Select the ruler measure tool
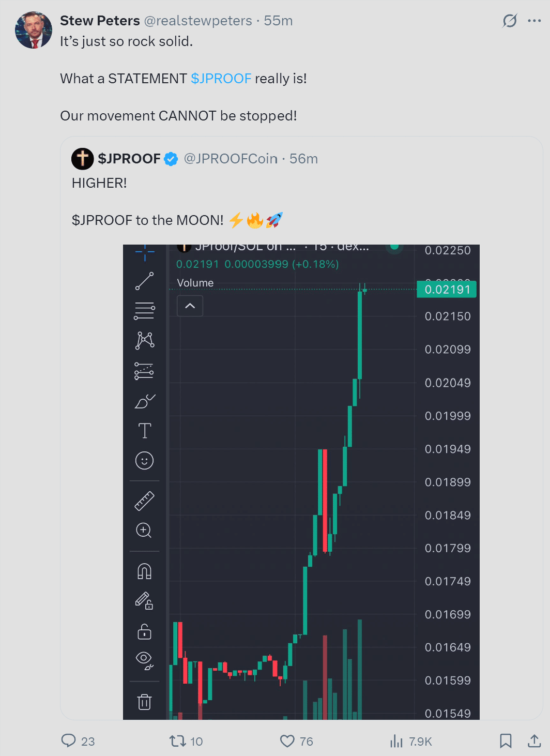 tap(145, 501)
